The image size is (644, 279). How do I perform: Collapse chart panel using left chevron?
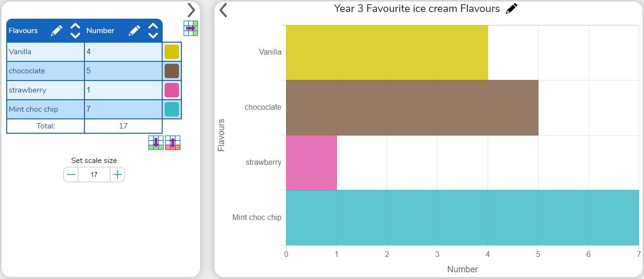tap(223, 10)
